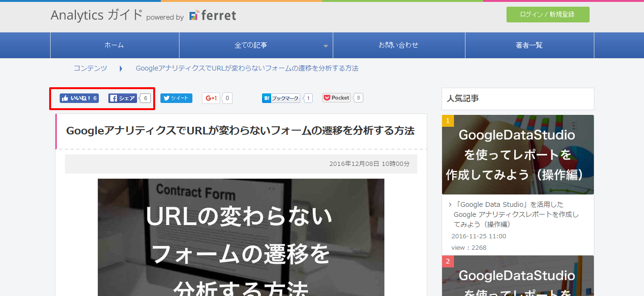The width and height of the screenshot is (644, 296).
Task: Click the ferret logo in header
Action: click(x=212, y=16)
